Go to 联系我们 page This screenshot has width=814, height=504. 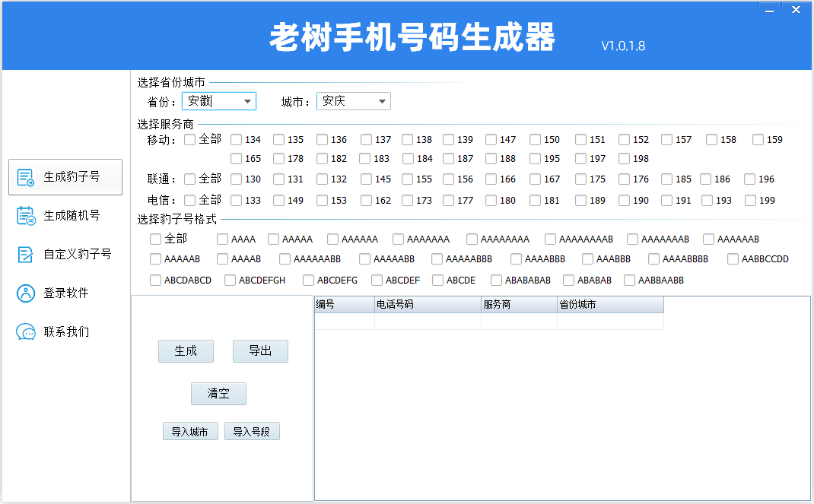pyautogui.click(x=65, y=332)
